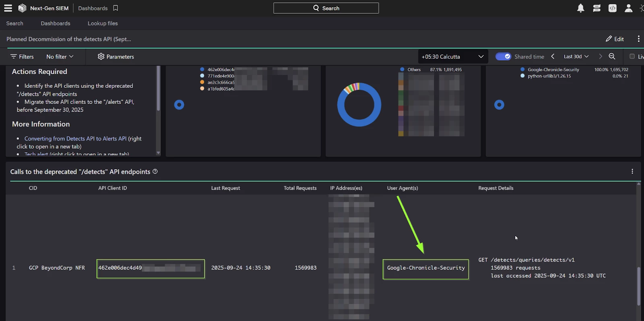Click the Planned Decommission dashboard title
The width and height of the screenshot is (644, 321).
pyautogui.click(x=69, y=39)
